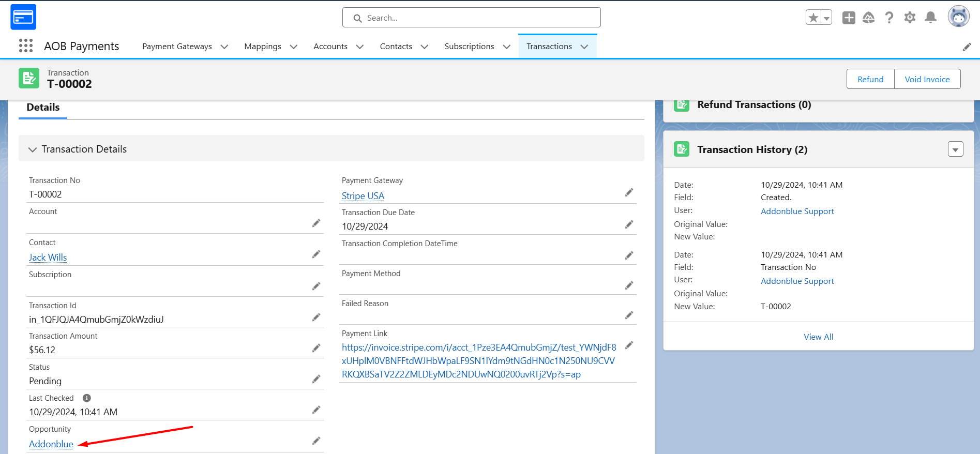Image resolution: width=980 pixels, height=454 pixels.
Task: Edit the Transaction Due Date pencil
Action: tap(629, 224)
